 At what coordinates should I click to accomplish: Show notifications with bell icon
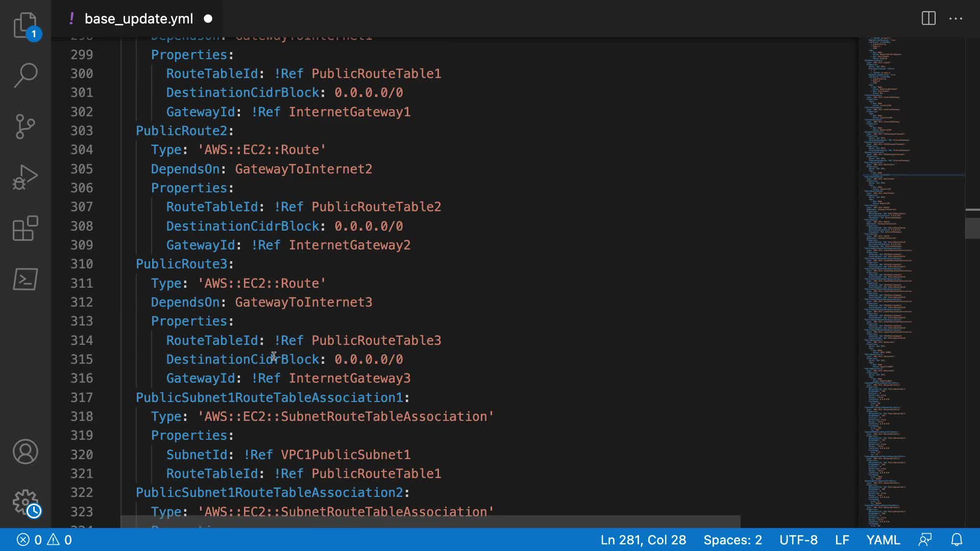tap(957, 540)
